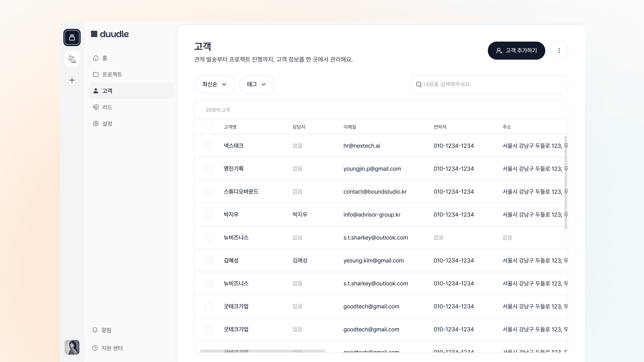Toggle the select-all header checkbox
Viewport: 644px width, 362px height.
point(209,127)
